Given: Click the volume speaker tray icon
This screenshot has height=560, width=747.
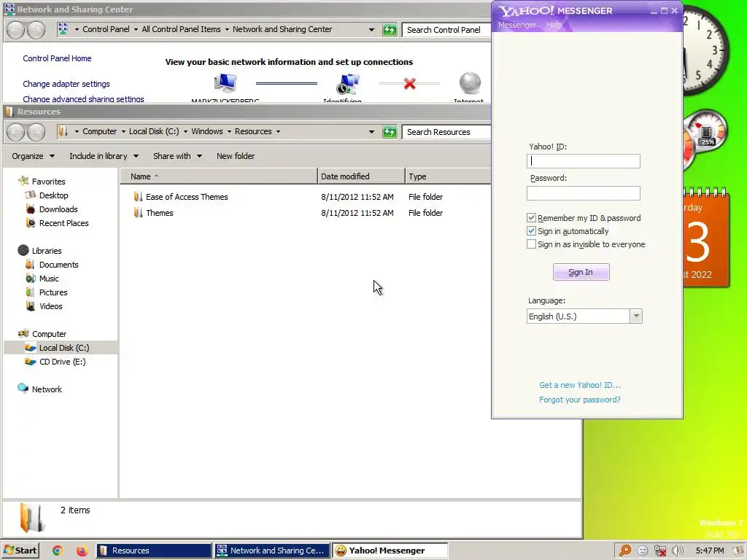Looking at the screenshot, I should (x=677, y=551).
